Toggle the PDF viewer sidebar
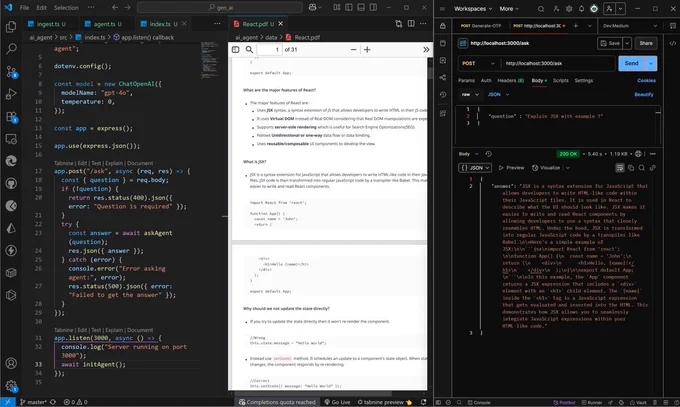The image size is (680, 407). point(235,49)
